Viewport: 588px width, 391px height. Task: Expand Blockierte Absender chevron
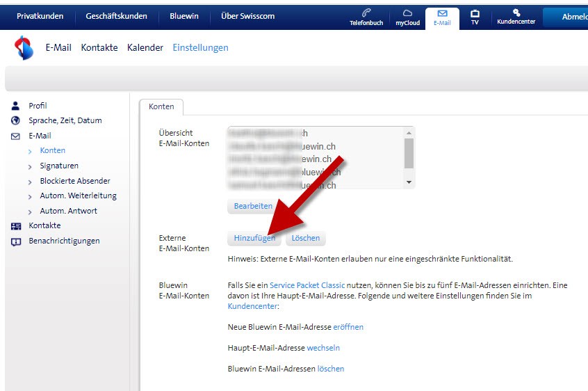coord(31,182)
